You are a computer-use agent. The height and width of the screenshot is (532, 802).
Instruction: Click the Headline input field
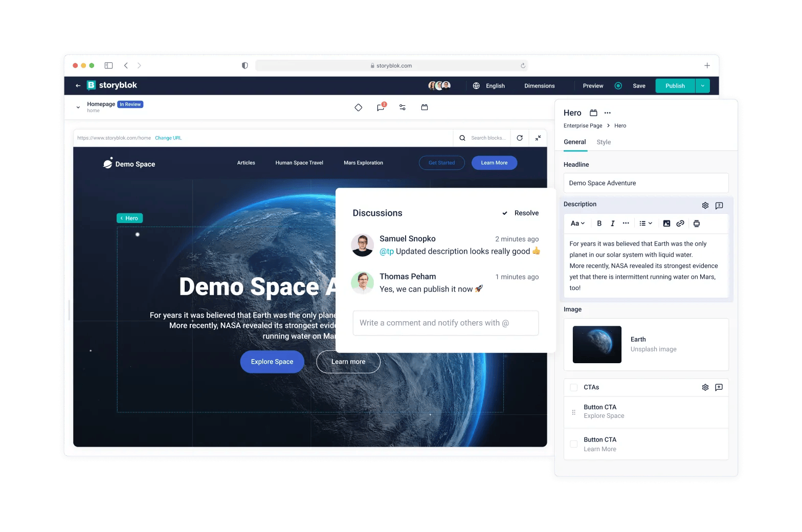646,183
